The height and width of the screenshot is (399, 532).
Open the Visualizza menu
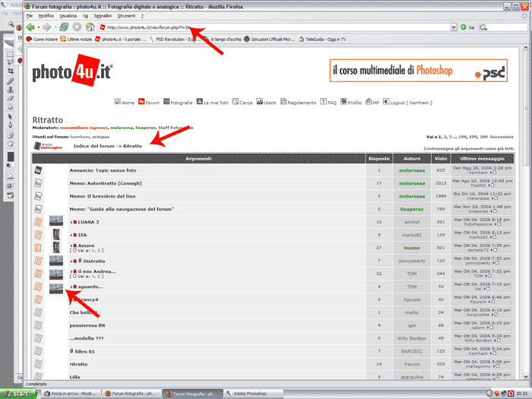coord(68,15)
